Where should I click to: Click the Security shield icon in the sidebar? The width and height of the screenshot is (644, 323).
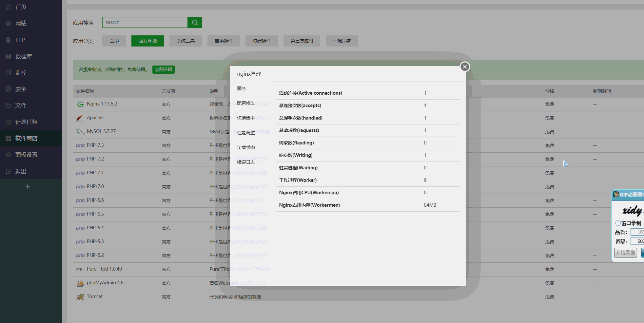[8, 89]
